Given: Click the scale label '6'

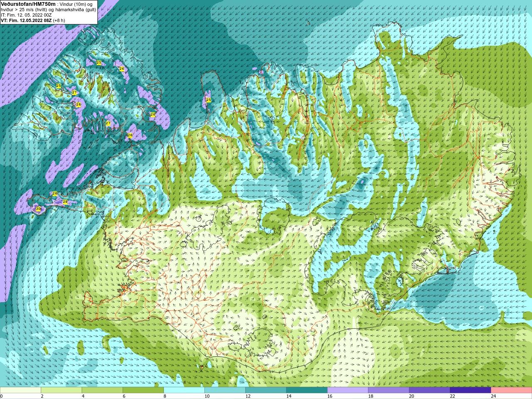Looking at the screenshot, I should [x=124, y=396].
